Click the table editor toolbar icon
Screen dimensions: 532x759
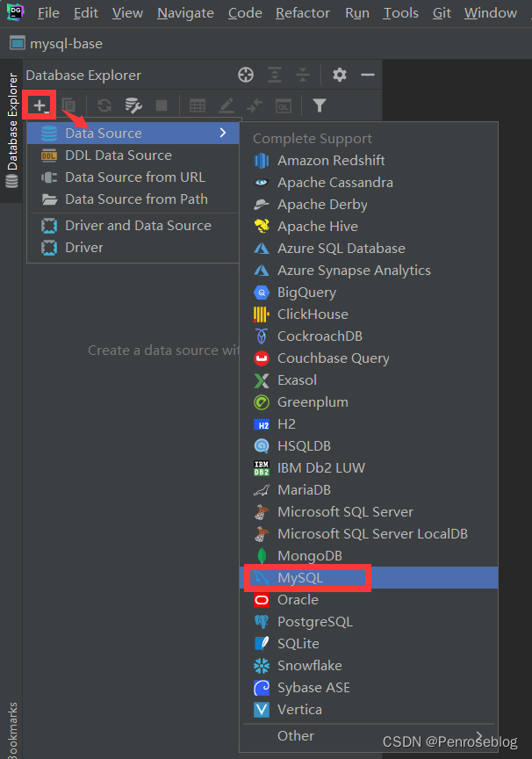pos(198,105)
